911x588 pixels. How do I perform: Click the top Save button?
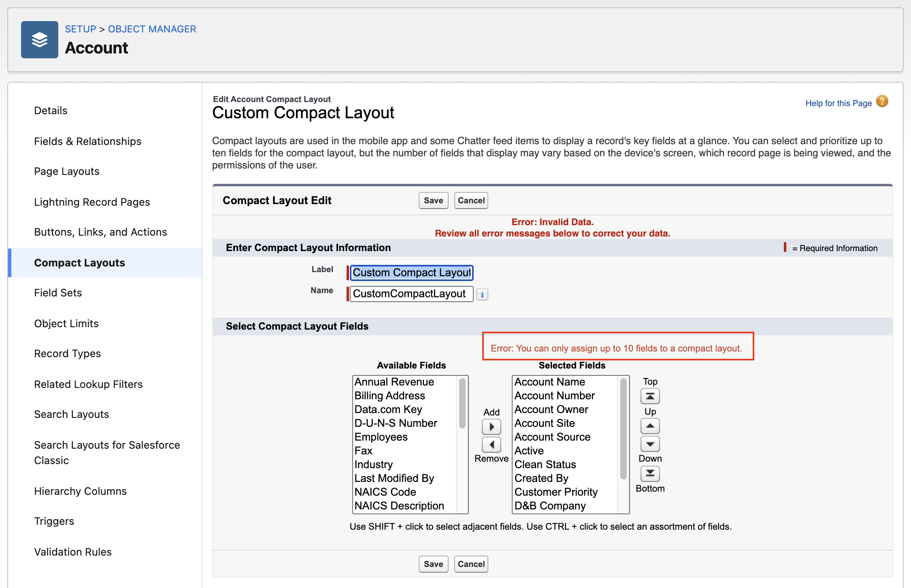[433, 200]
